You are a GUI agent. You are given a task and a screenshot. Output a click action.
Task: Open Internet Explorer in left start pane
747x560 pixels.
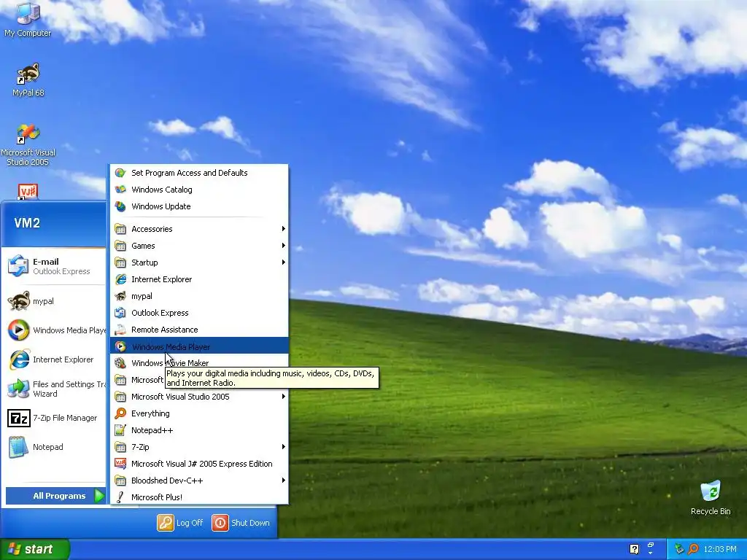53,359
